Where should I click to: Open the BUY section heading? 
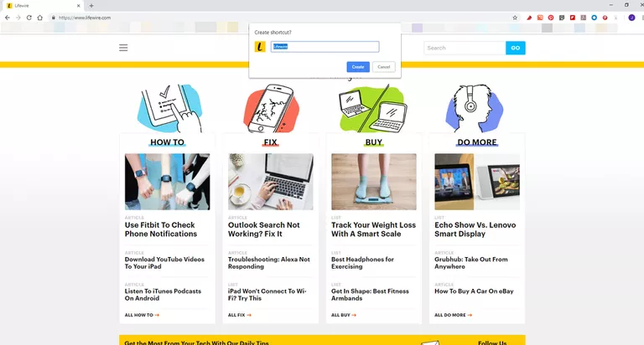tap(374, 142)
